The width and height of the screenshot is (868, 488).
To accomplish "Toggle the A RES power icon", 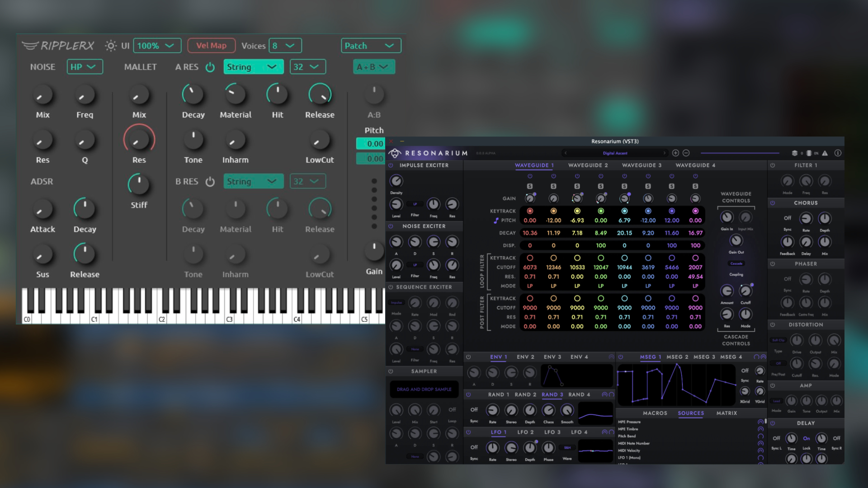I will coord(210,67).
